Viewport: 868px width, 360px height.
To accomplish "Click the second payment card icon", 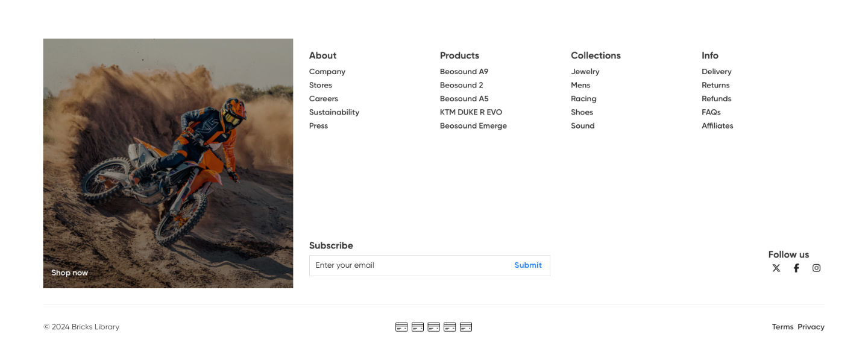I will click(x=418, y=327).
